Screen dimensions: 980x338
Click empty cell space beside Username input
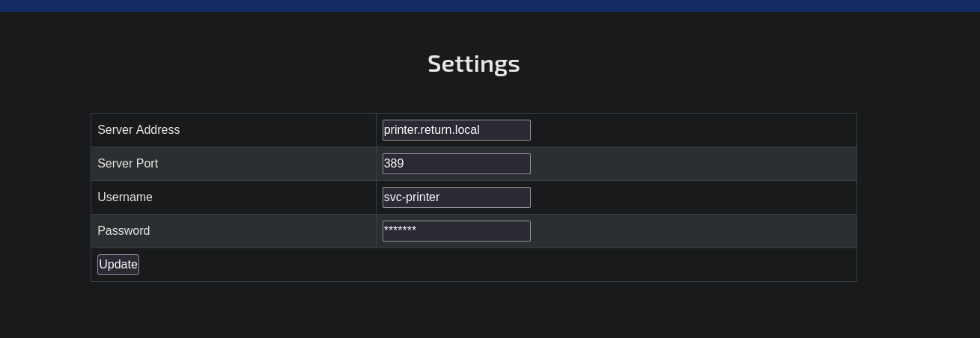tap(693, 197)
